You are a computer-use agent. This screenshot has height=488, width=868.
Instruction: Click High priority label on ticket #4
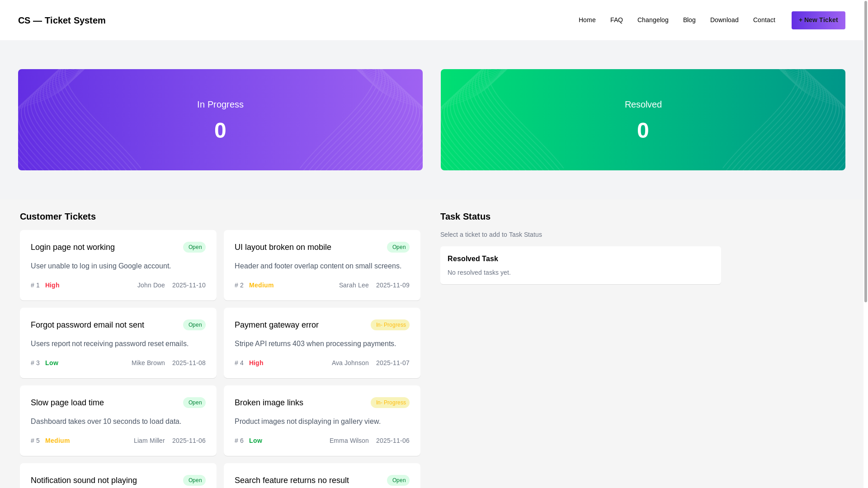[256, 363]
